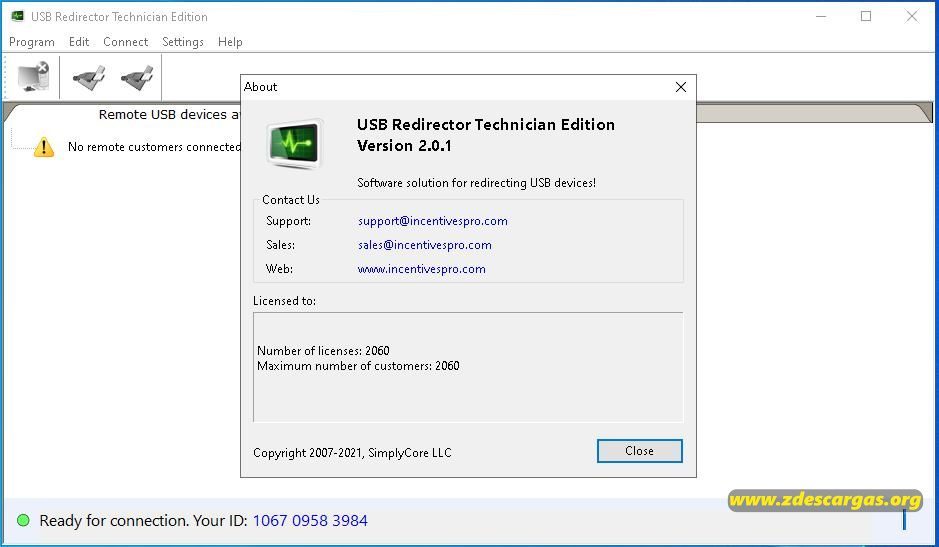Click the Number of licenses: 2060 text
This screenshot has height=547, width=939.
click(x=323, y=350)
